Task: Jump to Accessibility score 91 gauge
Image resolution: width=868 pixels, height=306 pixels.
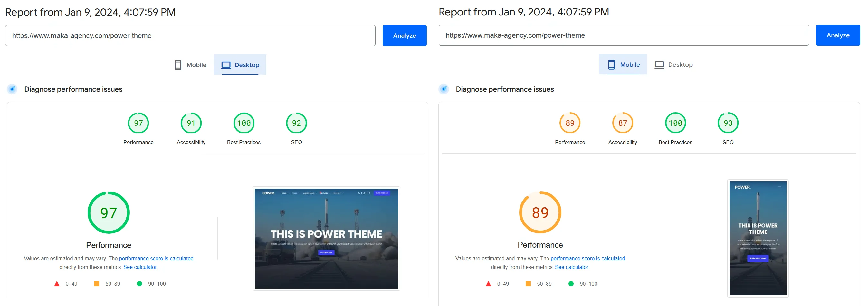Action: pos(191,123)
